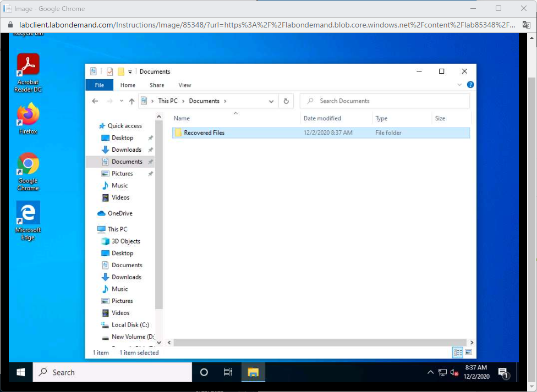The height and width of the screenshot is (392, 537).
Task: Click the New folder icon in quick access toolbar
Action: (x=120, y=71)
